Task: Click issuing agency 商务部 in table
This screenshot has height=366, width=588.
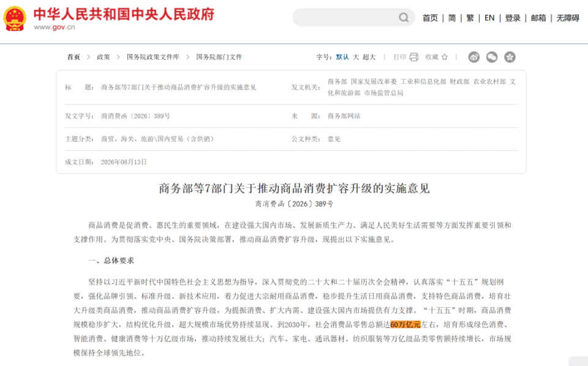Action: point(337,82)
